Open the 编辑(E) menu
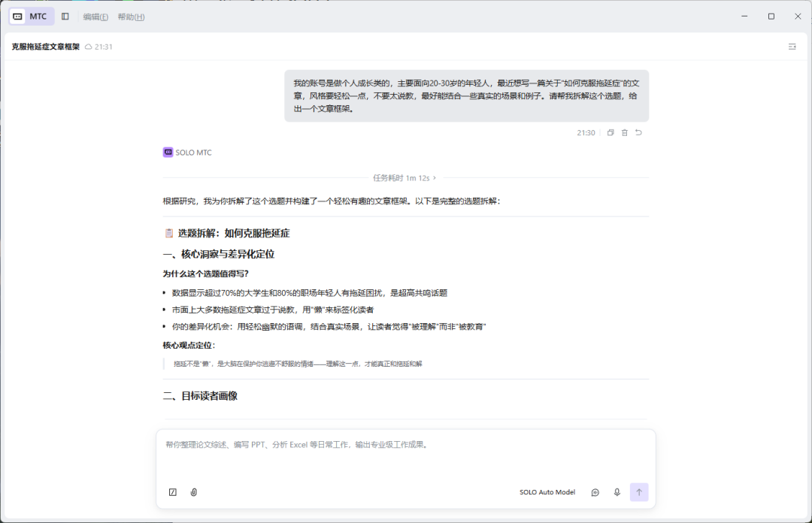The height and width of the screenshot is (523, 812). (x=95, y=17)
